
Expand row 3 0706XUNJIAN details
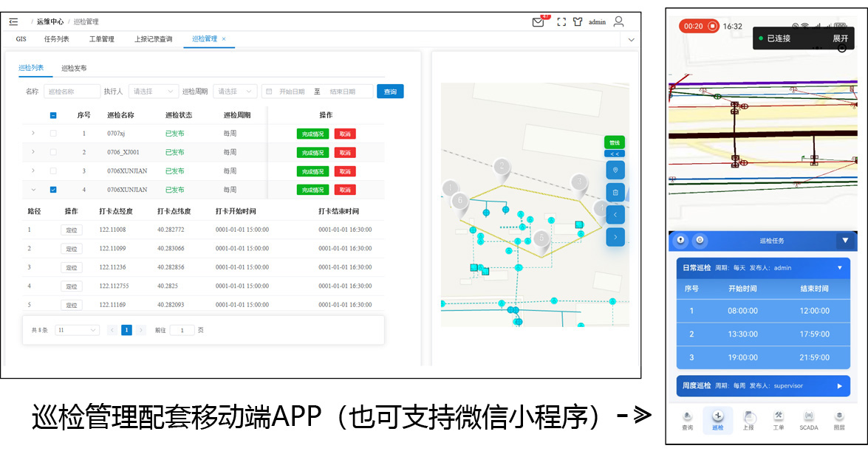click(33, 171)
